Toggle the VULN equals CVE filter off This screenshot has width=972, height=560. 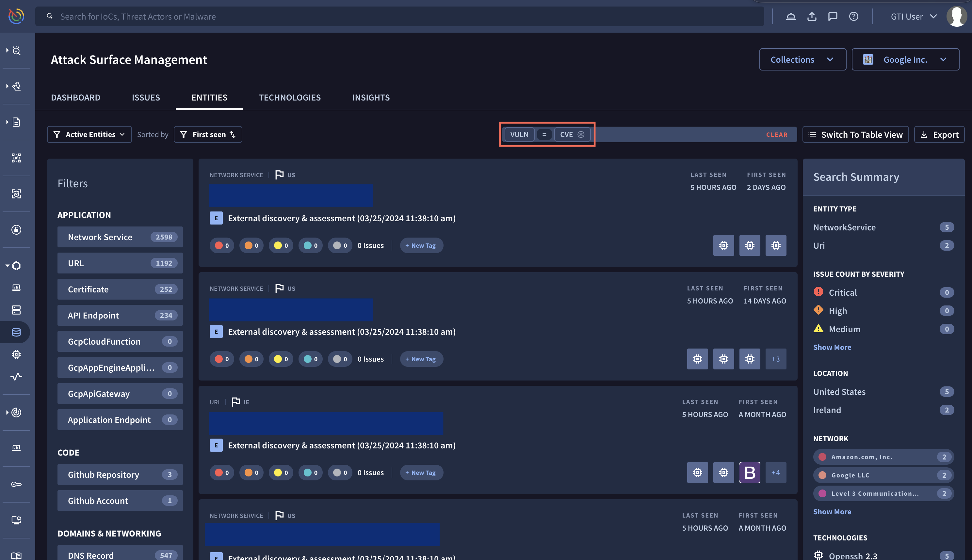(581, 134)
